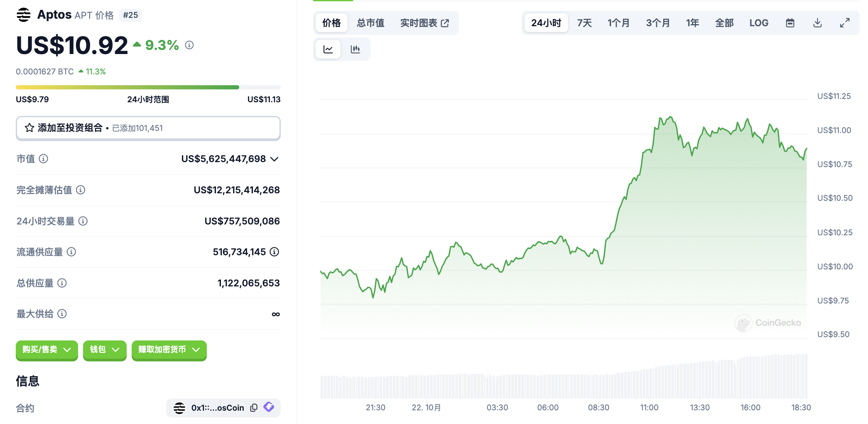
Task: Switch to the line chart view icon
Action: [328, 49]
